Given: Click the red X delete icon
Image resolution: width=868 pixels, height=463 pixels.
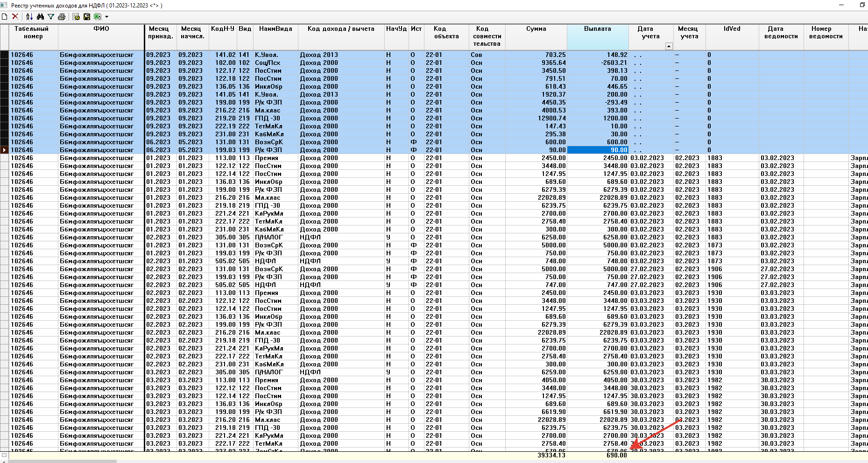Looking at the screenshot, I should (x=15, y=17).
